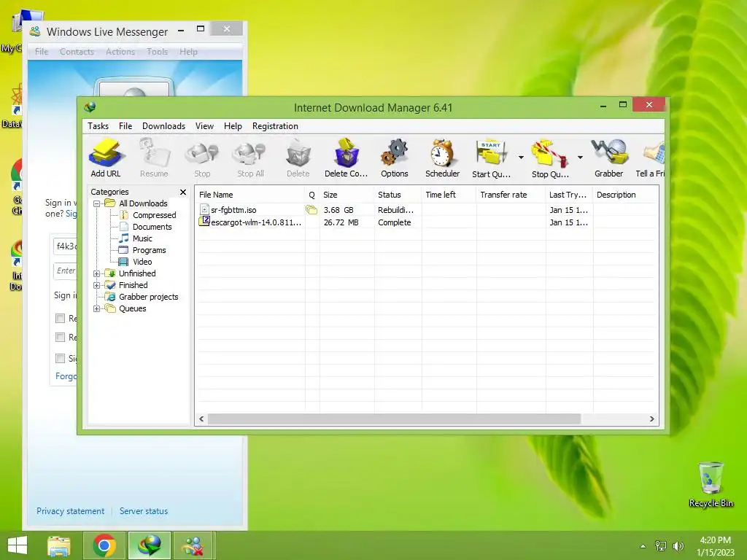Sort by Description column header
This screenshot has height=560, width=747.
click(625, 195)
